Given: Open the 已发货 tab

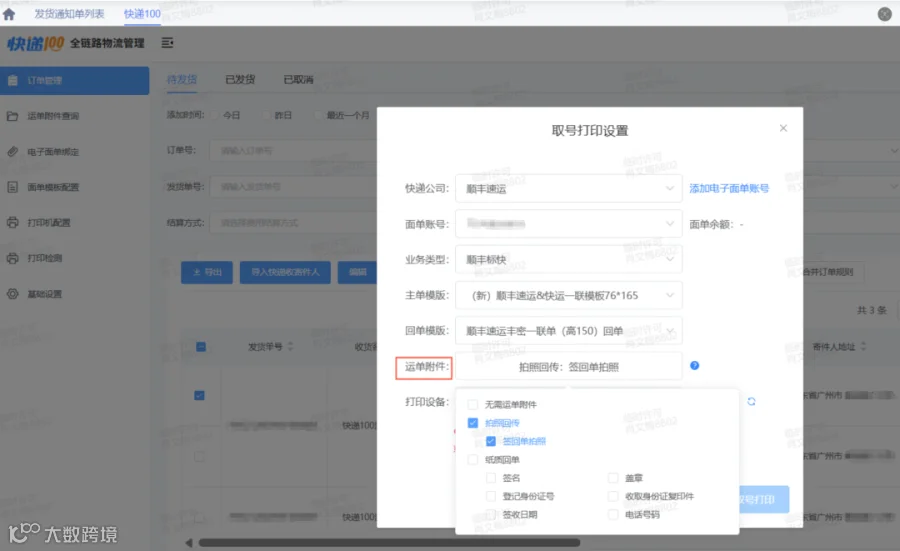Looking at the screenshot, I should pos(240,79).
